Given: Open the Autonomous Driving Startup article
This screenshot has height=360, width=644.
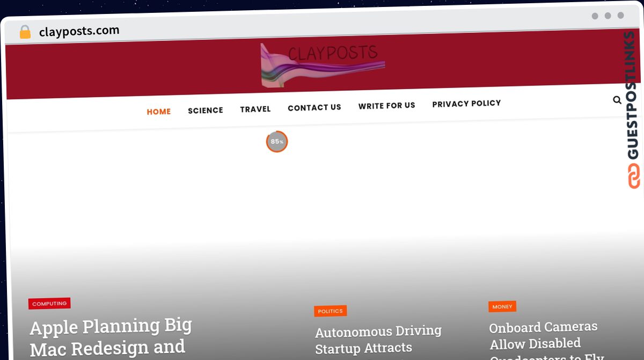Looking at the screenshot, I should coord(378,340).
